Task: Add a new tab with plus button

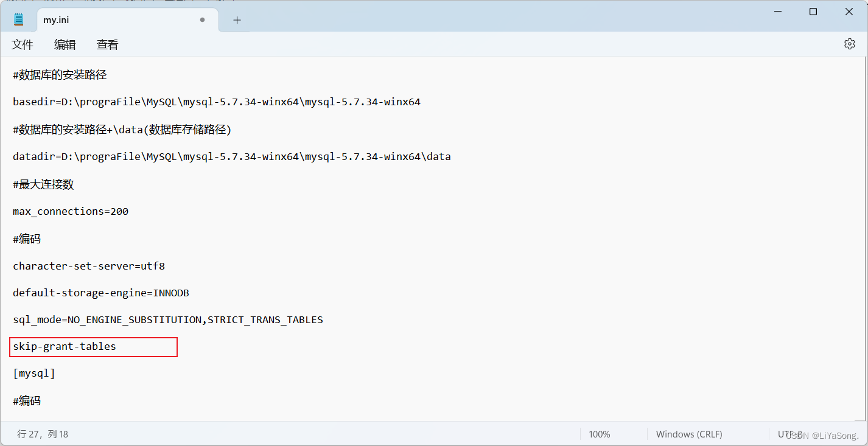Action: pyautogui.click(x=237, y=20)
